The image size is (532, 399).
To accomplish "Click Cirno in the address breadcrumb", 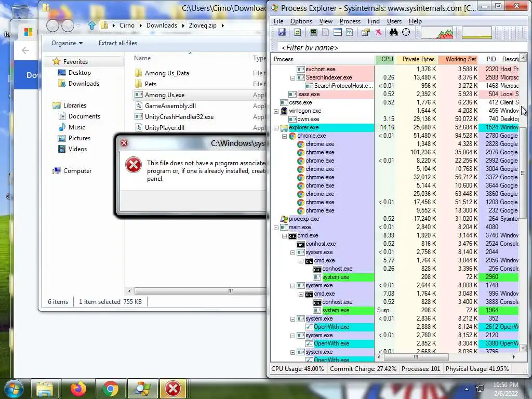I will point(127,25).
